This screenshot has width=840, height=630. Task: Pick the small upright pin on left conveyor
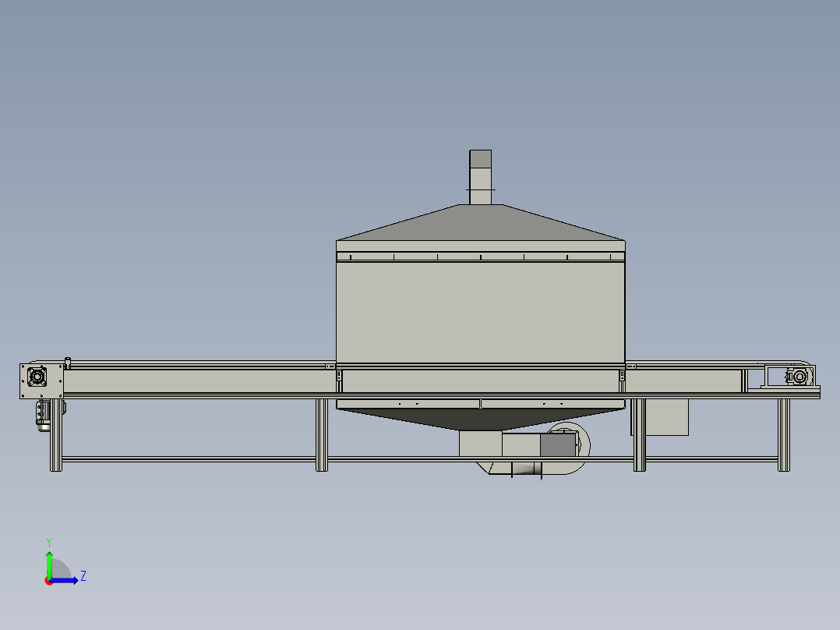tap(68, 363)
